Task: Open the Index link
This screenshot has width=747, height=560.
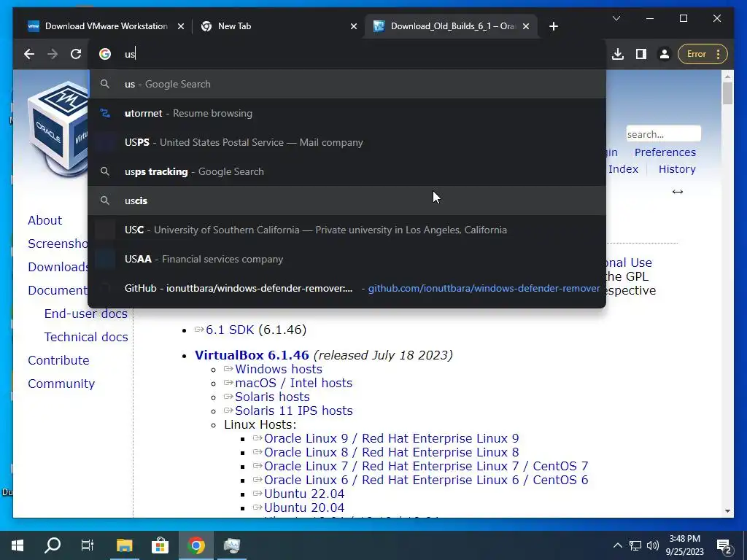Action: point(623,169)
